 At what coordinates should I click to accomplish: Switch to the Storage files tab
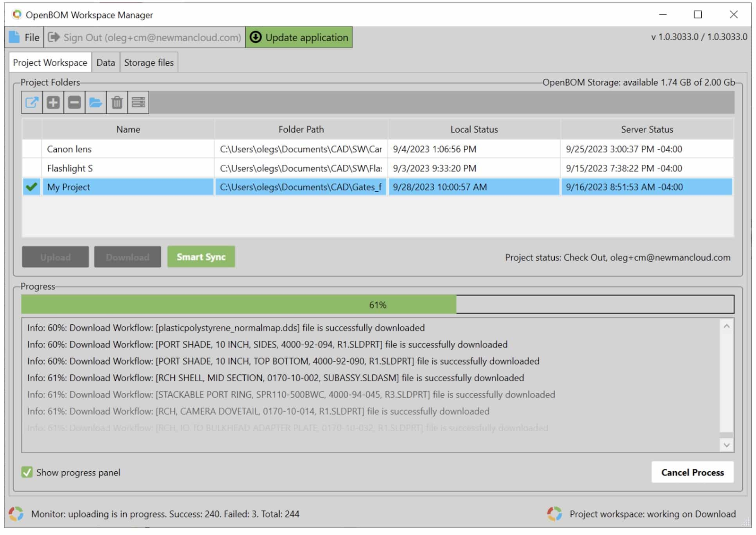[x=149, y=63]
